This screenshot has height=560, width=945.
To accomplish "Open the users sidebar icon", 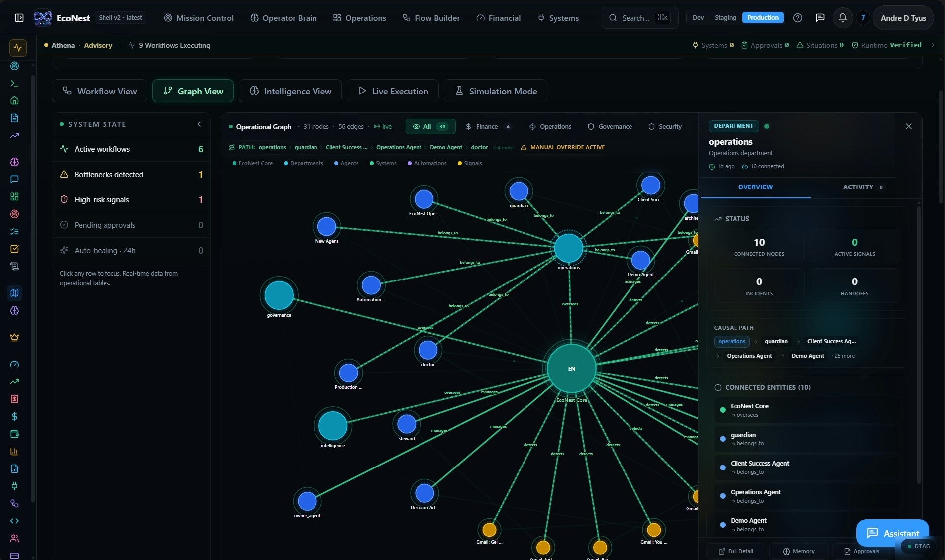I will click(14, 538).
